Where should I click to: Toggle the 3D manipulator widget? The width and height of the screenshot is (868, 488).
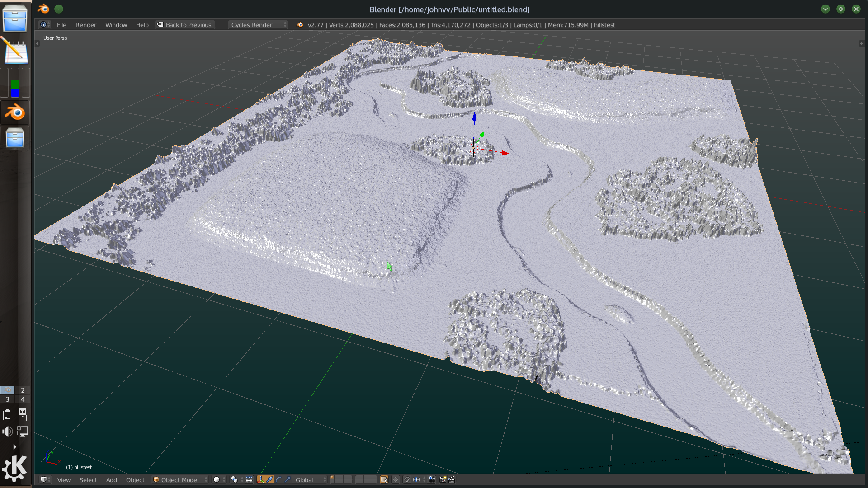pos(261,479)
